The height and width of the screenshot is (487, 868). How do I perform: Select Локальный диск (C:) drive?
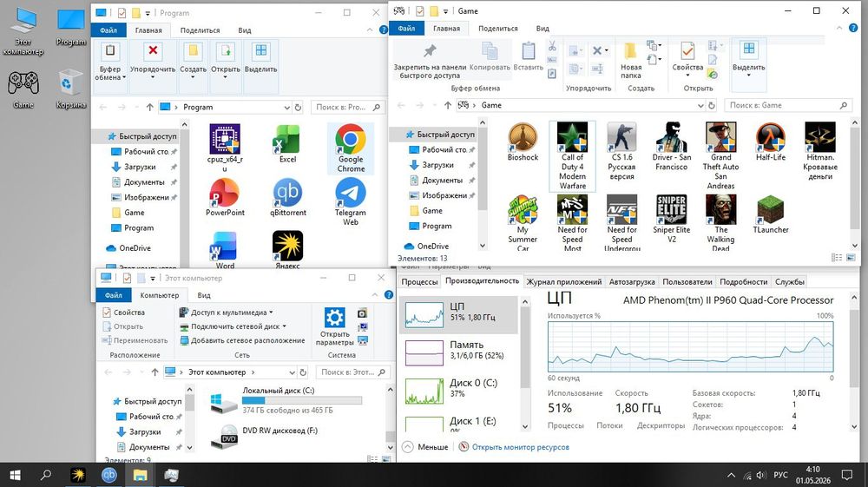pos(286,400)
